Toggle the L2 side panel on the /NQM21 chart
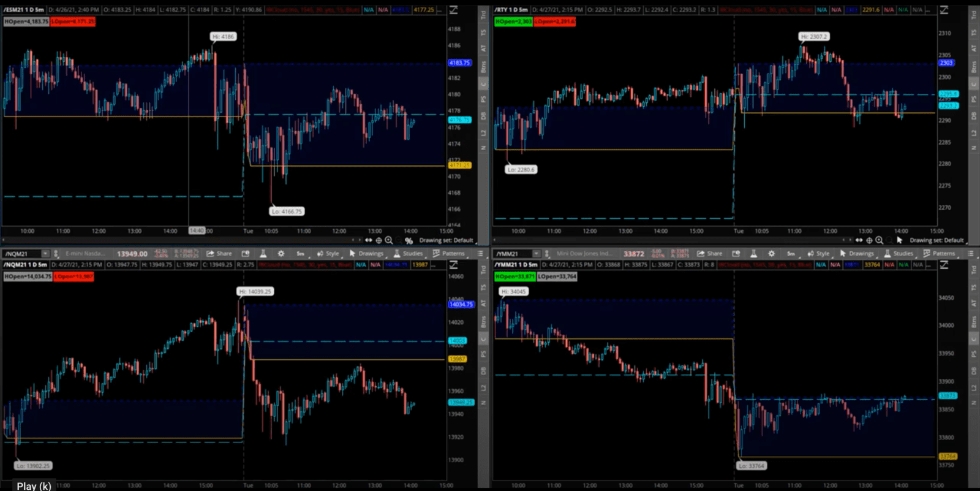 [x=483, y=387]
